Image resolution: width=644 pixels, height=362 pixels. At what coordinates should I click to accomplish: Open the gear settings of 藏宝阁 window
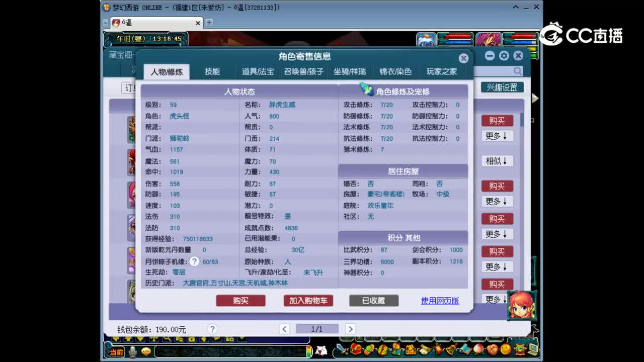[504, 56]
